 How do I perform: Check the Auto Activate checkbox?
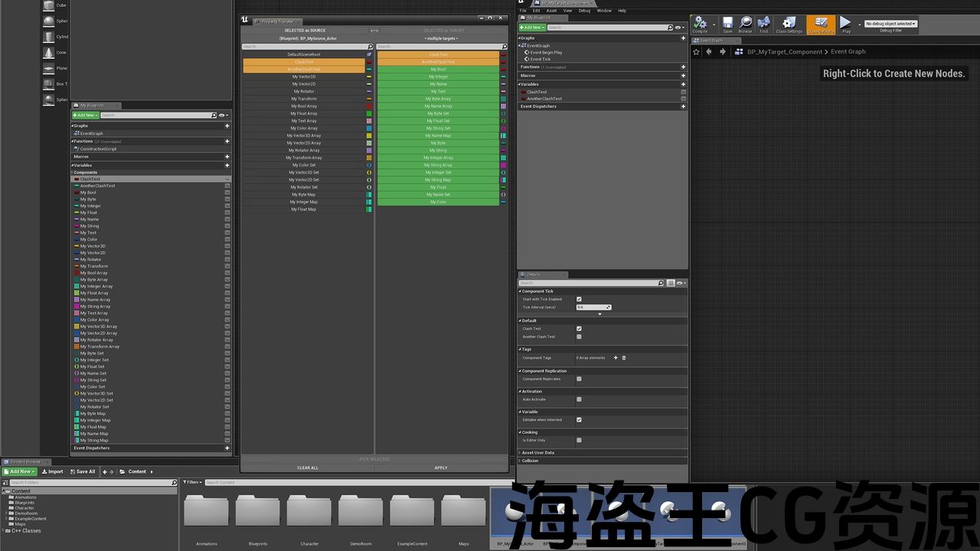pos(579,399)
